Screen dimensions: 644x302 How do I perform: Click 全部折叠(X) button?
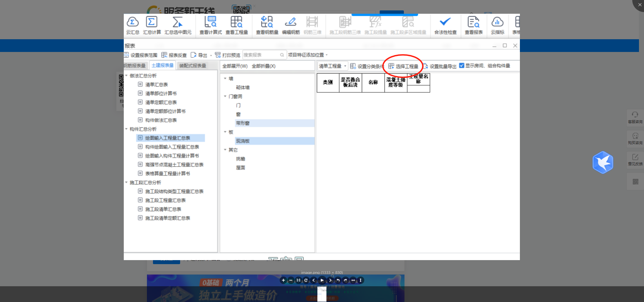tap(264, 66)
